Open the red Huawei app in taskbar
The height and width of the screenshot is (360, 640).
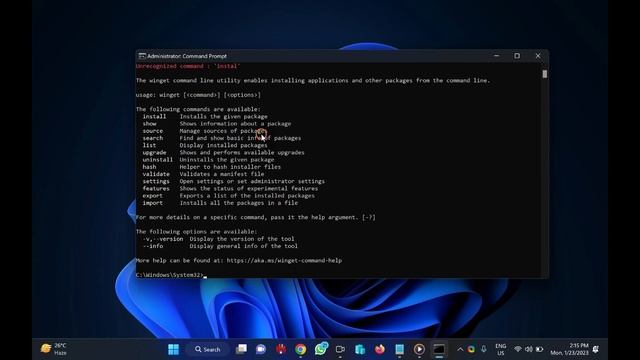[281, 349]
